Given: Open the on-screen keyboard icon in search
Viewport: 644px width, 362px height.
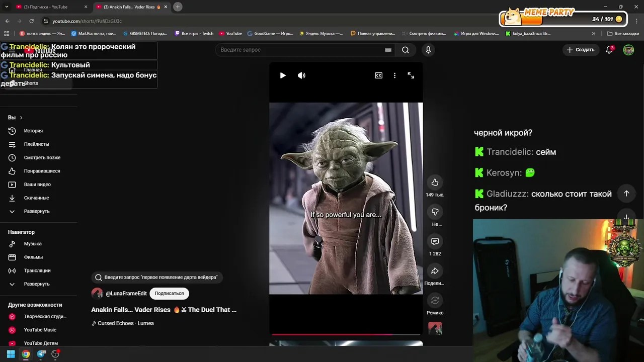Looking at the screenshot, I should click(x=388, y=50).
